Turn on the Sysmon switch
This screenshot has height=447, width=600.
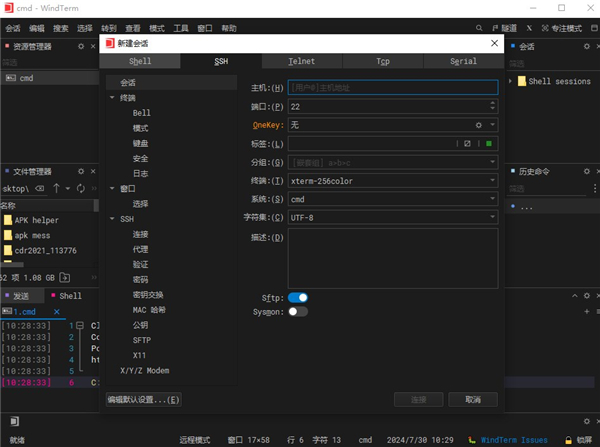[298, 311]
